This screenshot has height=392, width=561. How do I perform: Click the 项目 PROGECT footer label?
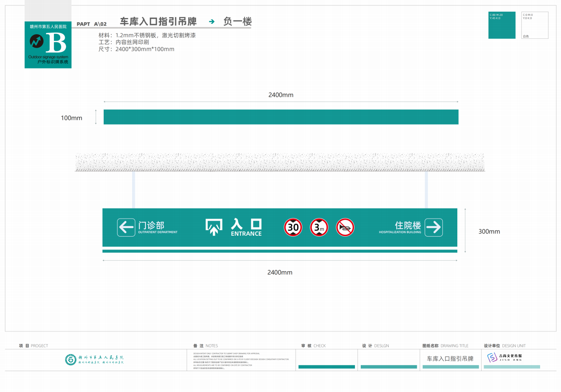point(33,346)
